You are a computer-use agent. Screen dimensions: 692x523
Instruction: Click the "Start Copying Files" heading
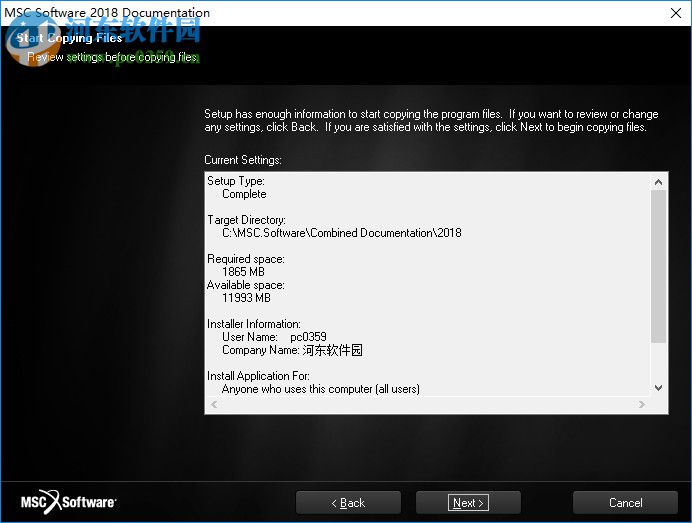point(69,38)
